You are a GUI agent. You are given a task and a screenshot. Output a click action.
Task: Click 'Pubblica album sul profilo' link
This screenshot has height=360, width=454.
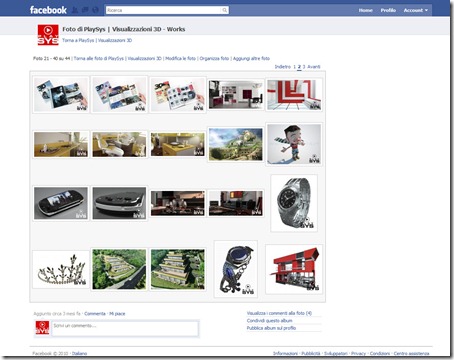pyautogui.click(x=271, y=328)
